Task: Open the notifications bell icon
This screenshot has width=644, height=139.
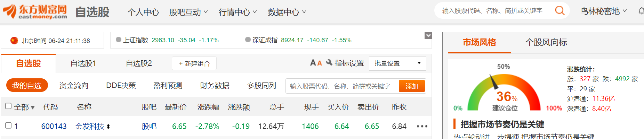Action: (641, 11)
